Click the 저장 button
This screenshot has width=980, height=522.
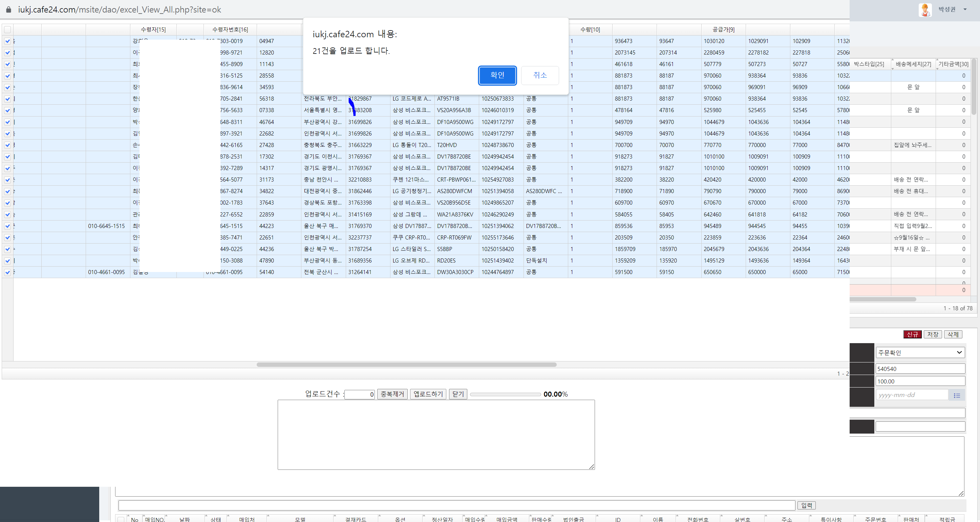(933, 334)
